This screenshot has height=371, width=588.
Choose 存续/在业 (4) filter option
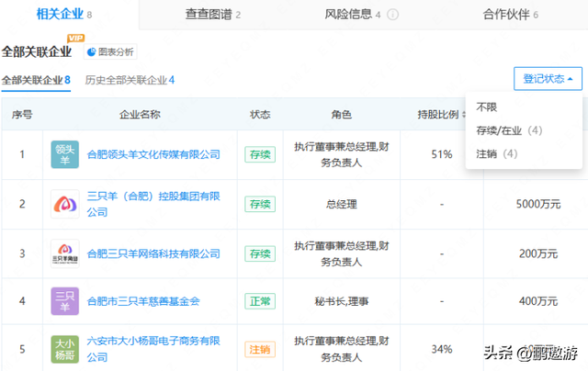[509, 130]
